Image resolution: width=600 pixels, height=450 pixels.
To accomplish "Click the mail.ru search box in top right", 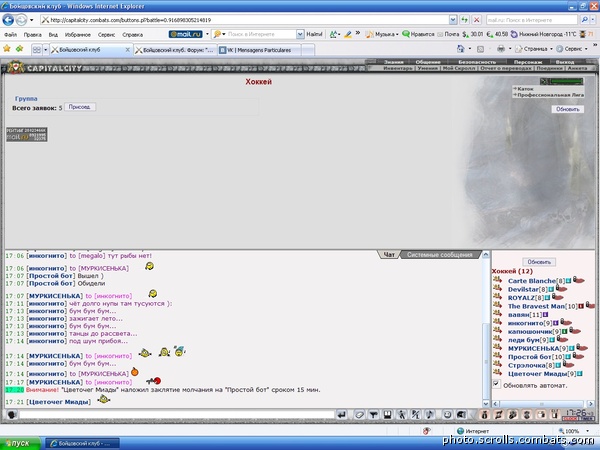I will tap(532, 20).
